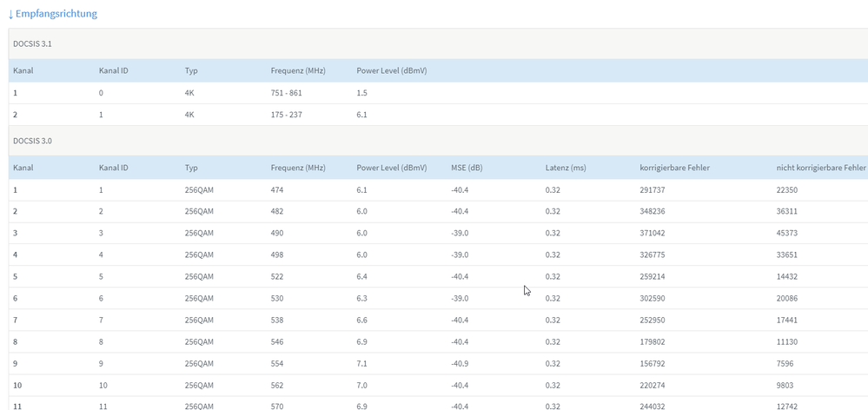868x410 pixels.
Task: Select correctable errors value 179802
Action: click(653, 342)
